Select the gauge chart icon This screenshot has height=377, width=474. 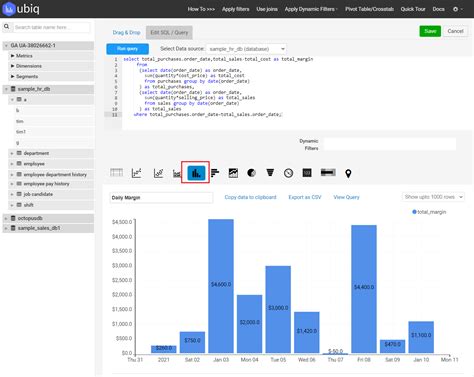289,173
